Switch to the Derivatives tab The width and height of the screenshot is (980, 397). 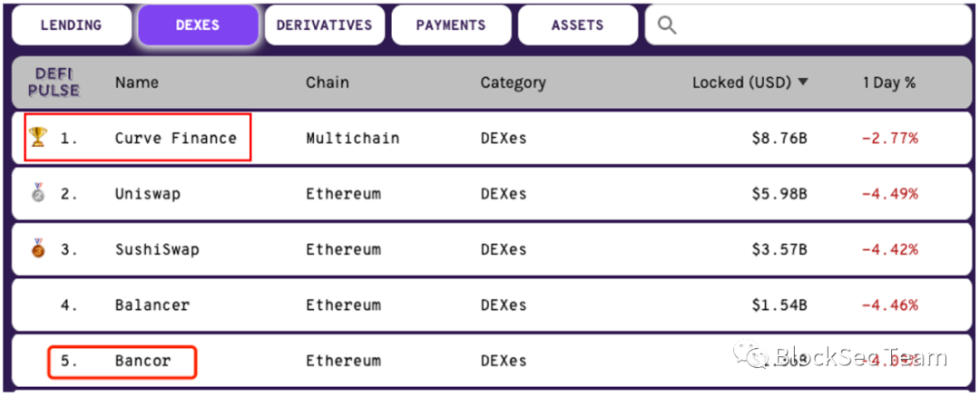[324, 25]
